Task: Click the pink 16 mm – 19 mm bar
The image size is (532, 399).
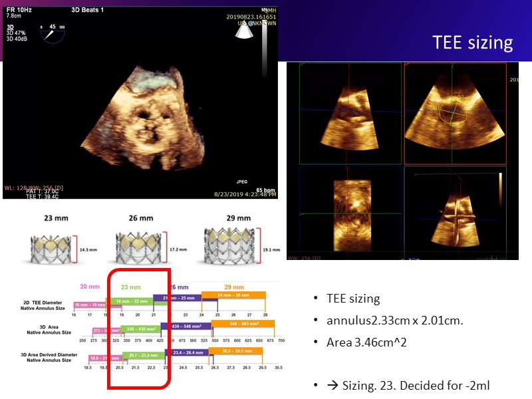Action: click(x=89, y=304)
